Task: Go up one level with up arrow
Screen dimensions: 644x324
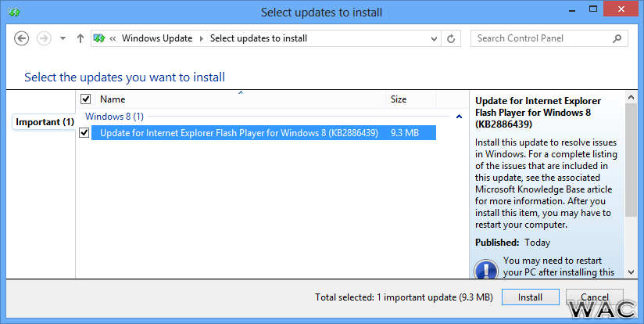Action: tap(80, 38)
